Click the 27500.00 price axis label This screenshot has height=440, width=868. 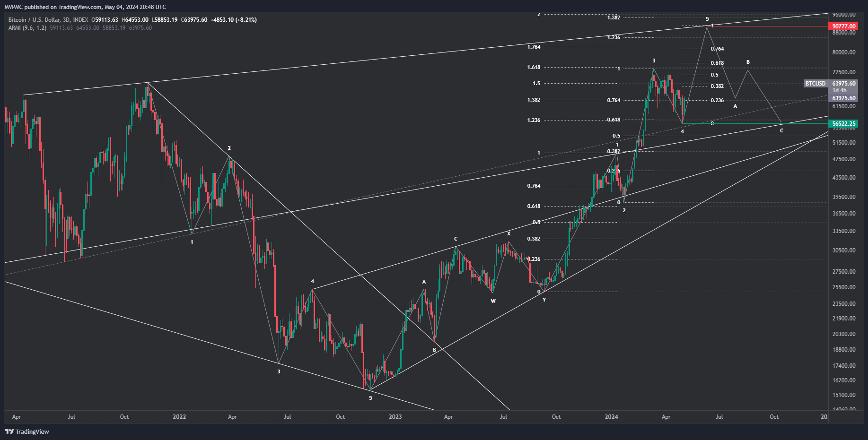point(844,272)
